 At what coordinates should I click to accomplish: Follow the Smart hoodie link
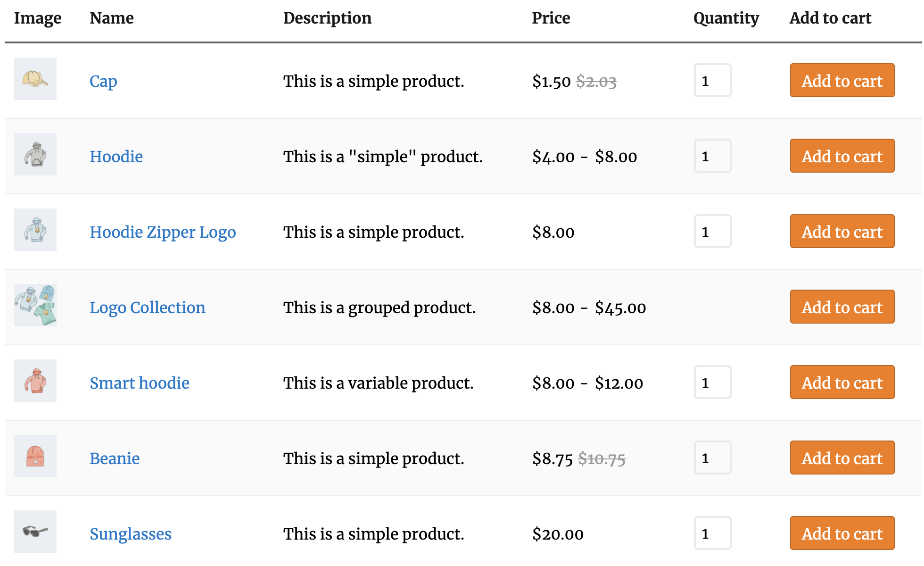pyautogui.click(x=139, y=383)
